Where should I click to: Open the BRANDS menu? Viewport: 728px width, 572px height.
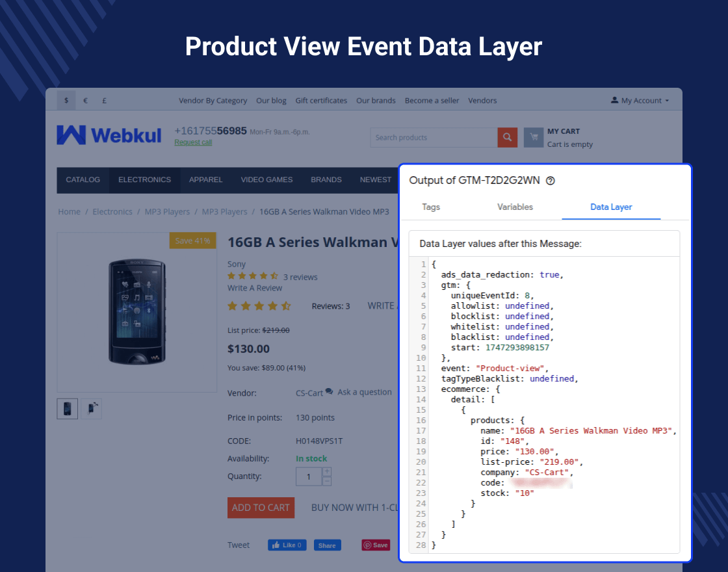326,179
